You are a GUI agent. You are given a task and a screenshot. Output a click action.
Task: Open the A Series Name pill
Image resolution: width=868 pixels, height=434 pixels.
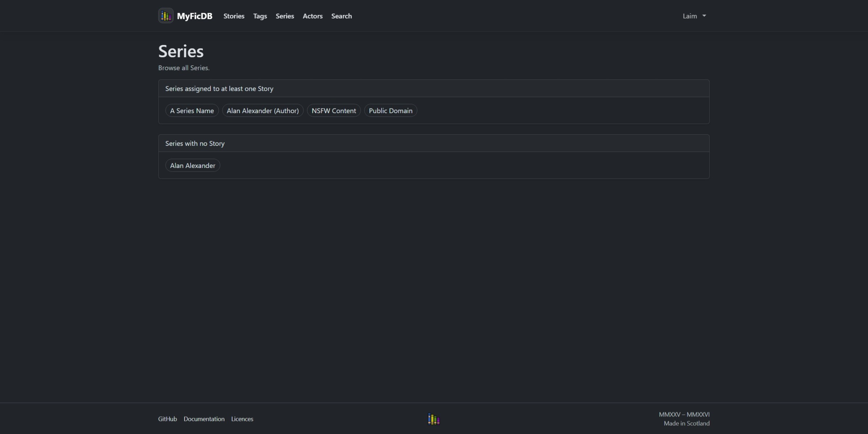pos(192,111)
